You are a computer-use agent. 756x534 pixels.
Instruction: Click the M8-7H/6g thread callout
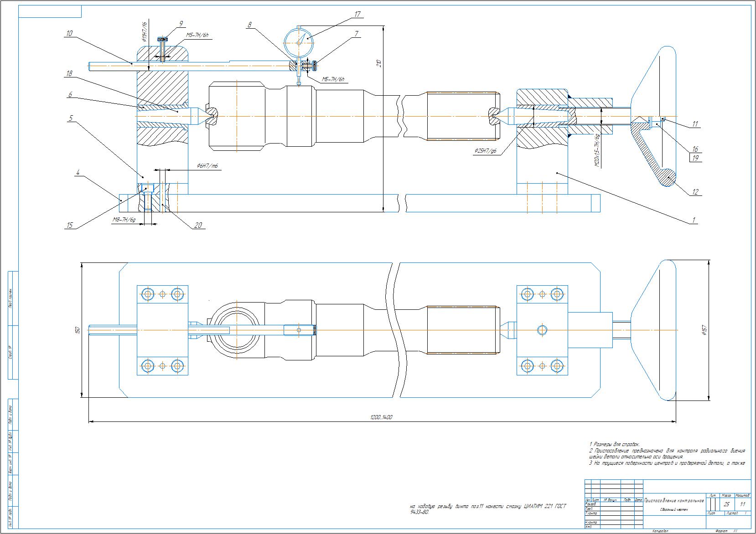[x=124, y=220]
